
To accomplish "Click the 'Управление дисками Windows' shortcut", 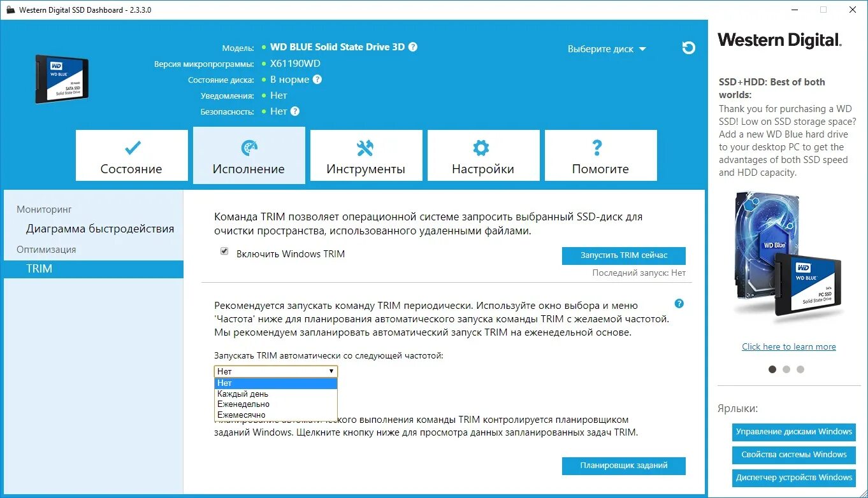I will pos(794,432).
